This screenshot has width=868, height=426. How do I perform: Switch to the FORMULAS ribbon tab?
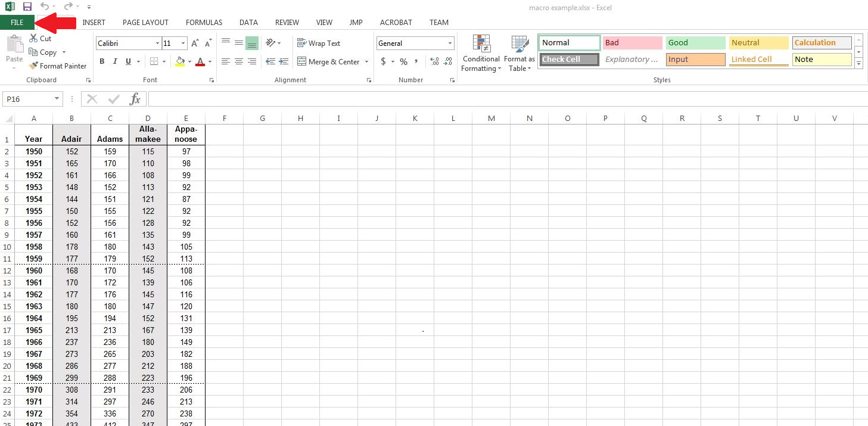204,22
